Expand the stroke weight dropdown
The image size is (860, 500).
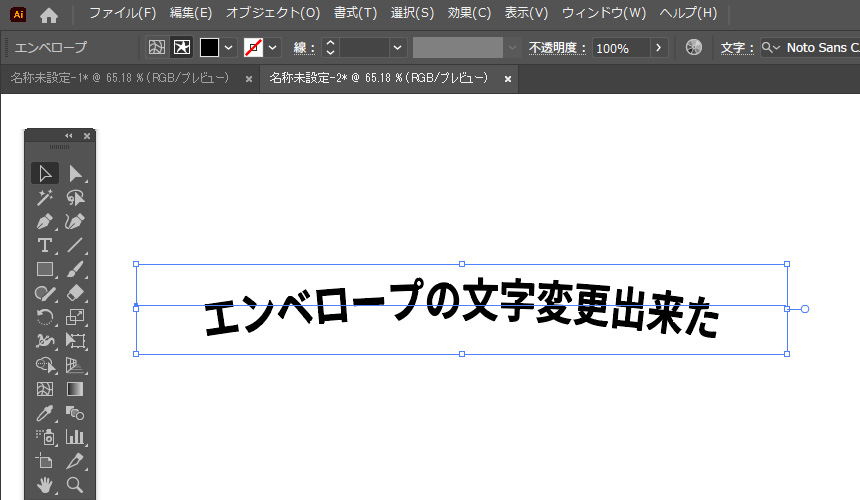click(x=398, y=48)
